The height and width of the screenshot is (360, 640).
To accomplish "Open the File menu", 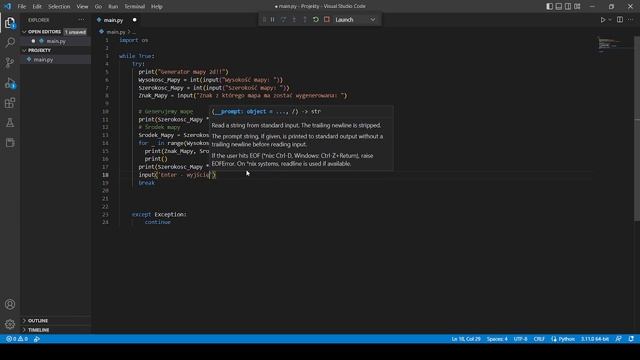I will tap(22, 7).
